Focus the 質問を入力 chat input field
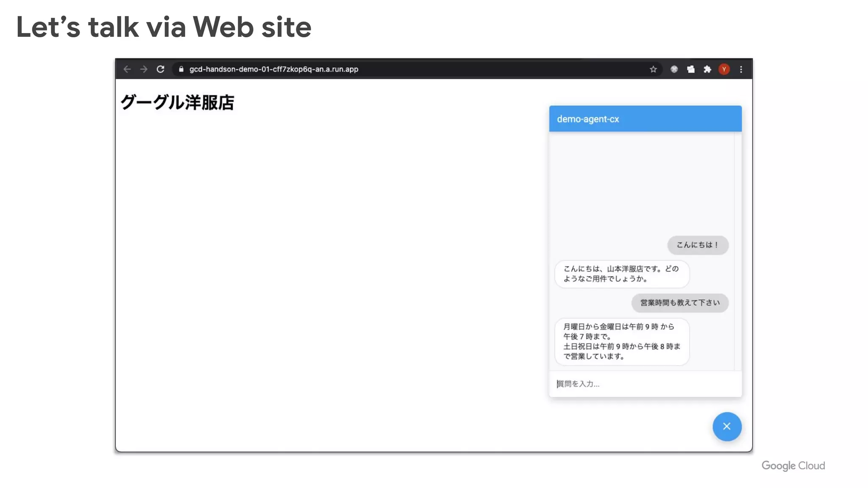The image size is (868, 488). tap(645, 384)
